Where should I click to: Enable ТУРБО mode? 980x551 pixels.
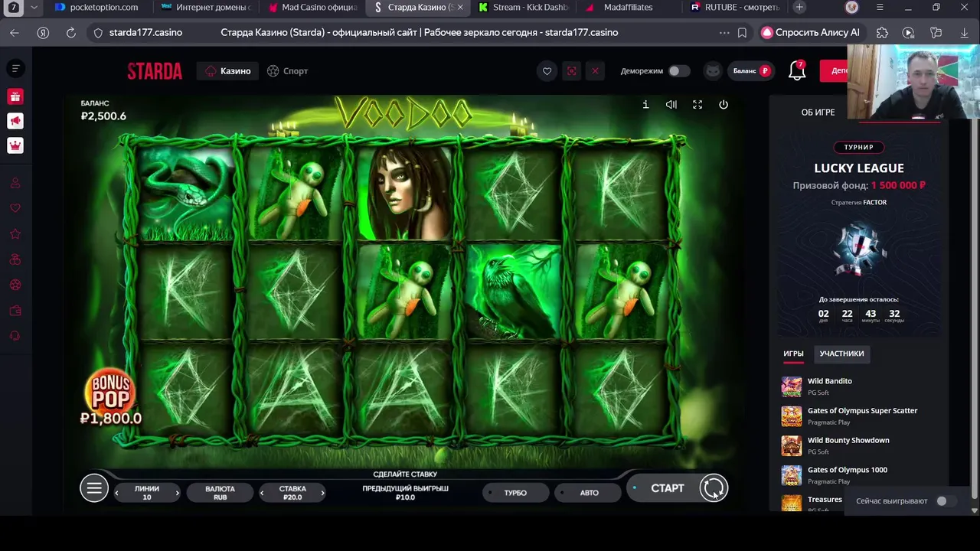(515, 493)
